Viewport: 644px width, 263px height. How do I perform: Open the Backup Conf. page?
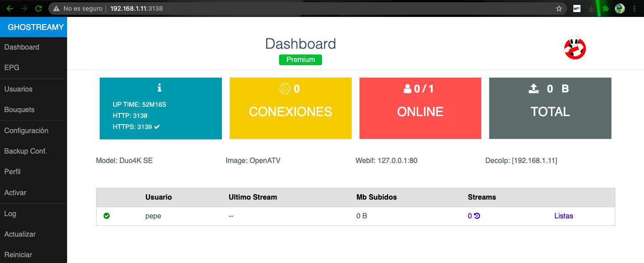pyautogui.click(x=25, y=151)
